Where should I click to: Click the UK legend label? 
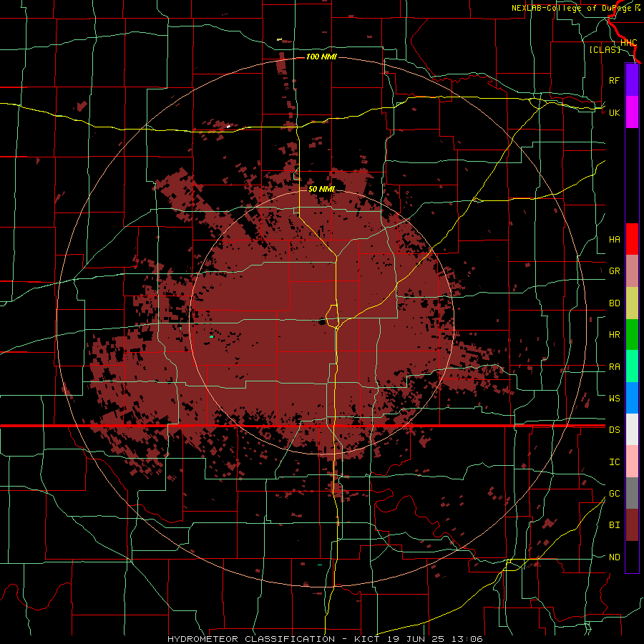pyautogui.click(x=614, y=112)
